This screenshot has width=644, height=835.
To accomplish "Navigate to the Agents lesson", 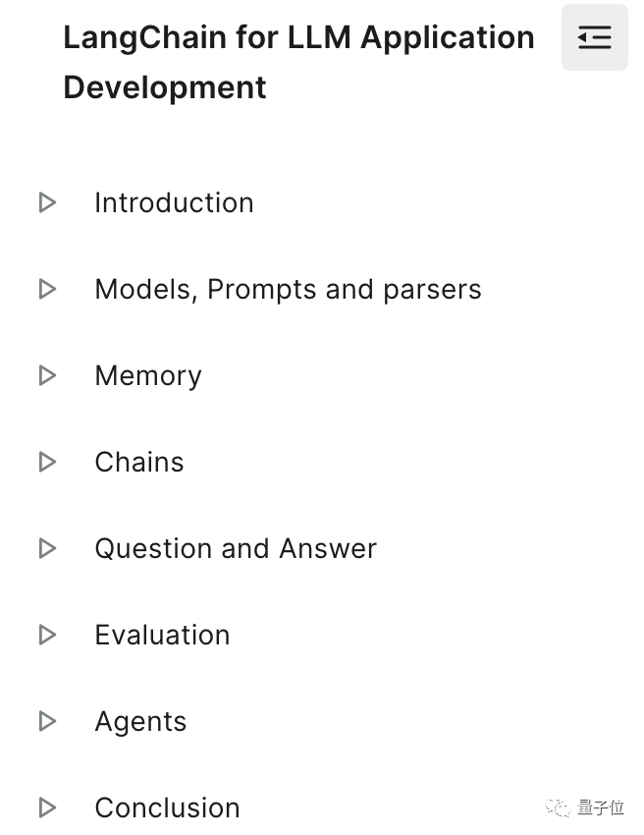I will pyautogui.click(x=140, y=721).
